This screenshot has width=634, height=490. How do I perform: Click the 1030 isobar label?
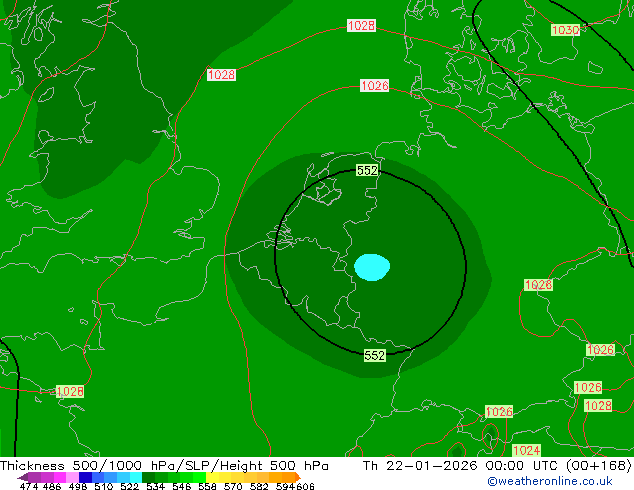pyautogui.click(x=565, y=30)
